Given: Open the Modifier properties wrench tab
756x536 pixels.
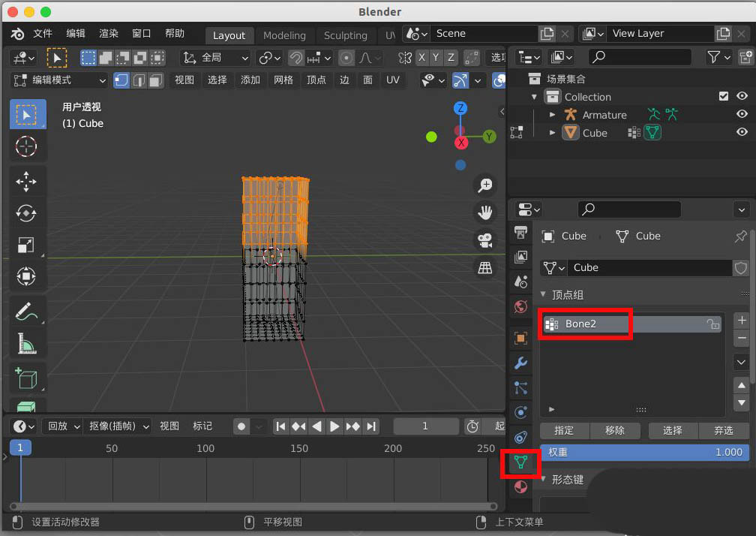Looking at the screenshot, I should coord(520,363).
